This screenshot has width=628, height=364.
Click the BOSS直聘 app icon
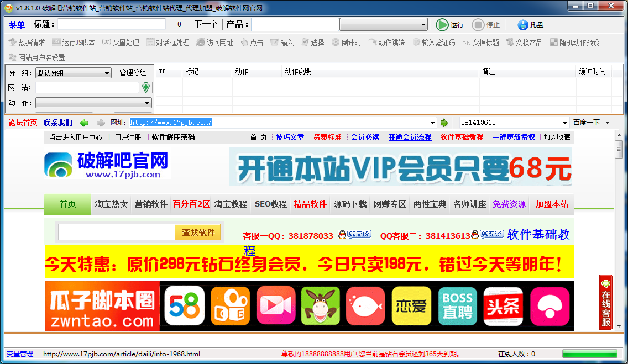click(x=457, y=306)
